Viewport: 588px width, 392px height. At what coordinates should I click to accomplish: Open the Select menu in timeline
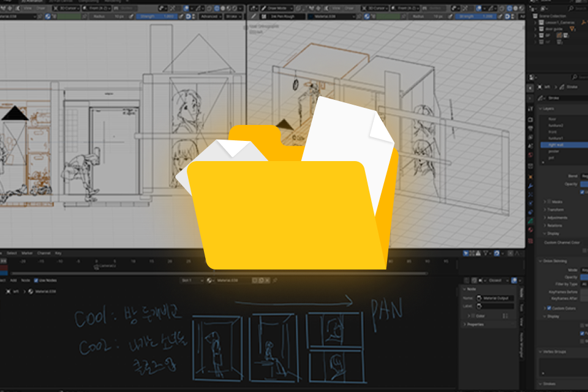click(12, 253)
